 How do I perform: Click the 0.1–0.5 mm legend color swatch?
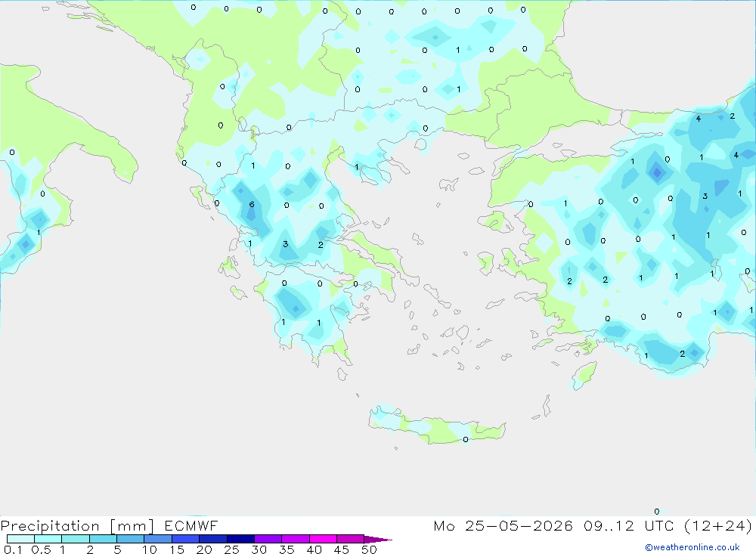pos(20,539)
